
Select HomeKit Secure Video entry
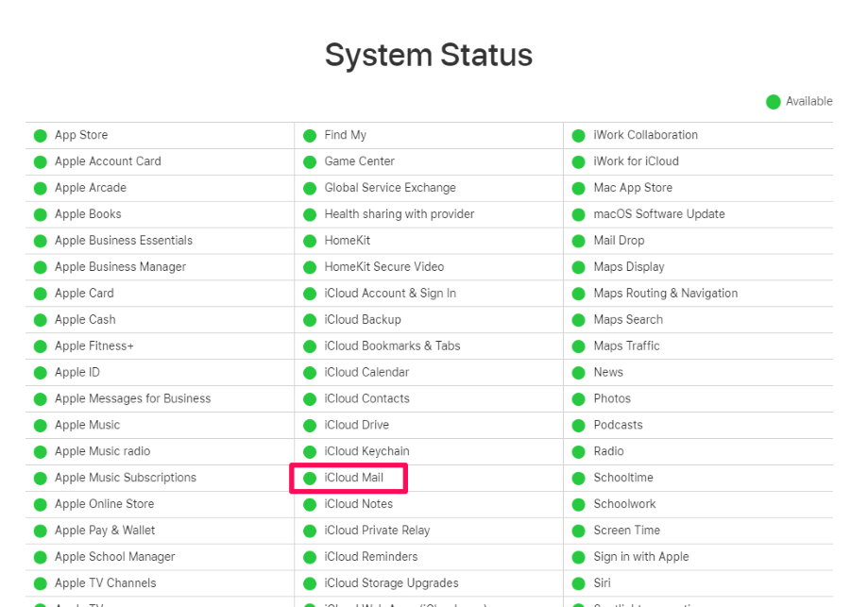384,267
